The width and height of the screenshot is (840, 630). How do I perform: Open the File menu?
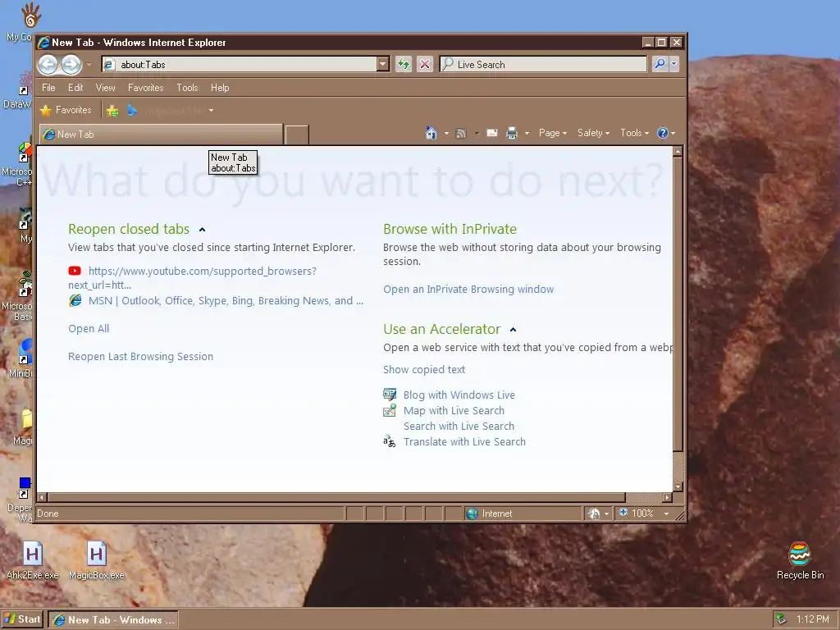48,87
